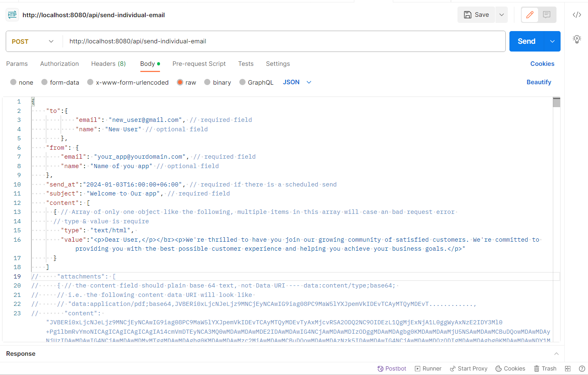The image size is (588, 375).
Task: Open Postbot assistant
Action: (392, 368)
